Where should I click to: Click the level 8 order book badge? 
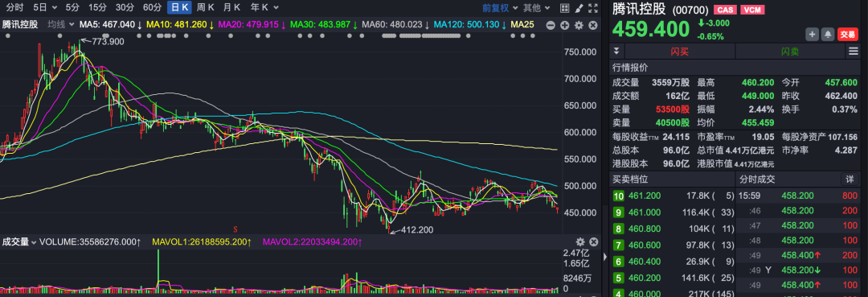[618, 229]
